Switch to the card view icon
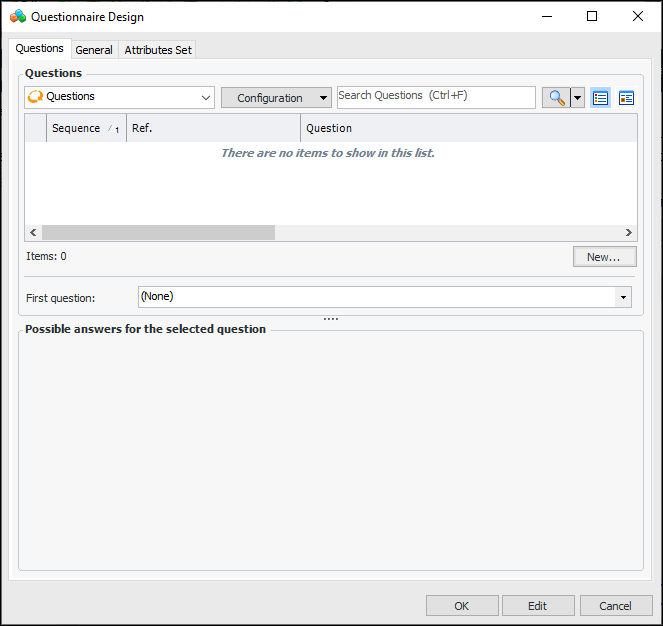Viewport: 663px width, 626px height. pos(626,98)
